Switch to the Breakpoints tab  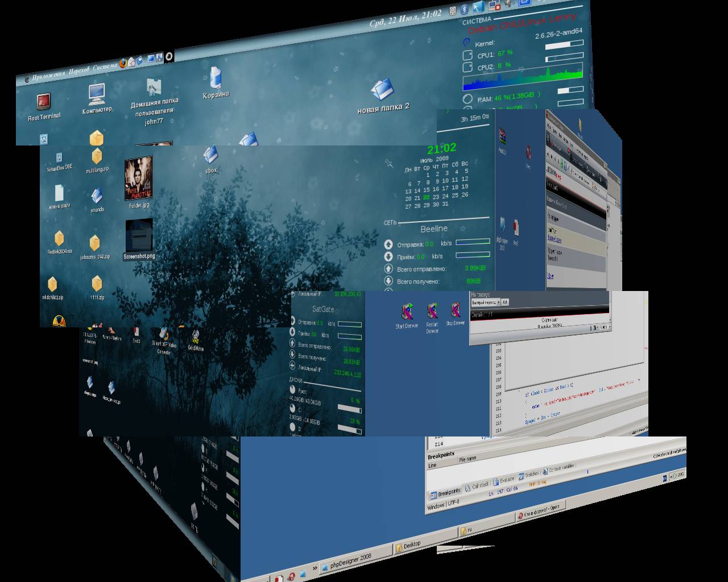[445, 493]
